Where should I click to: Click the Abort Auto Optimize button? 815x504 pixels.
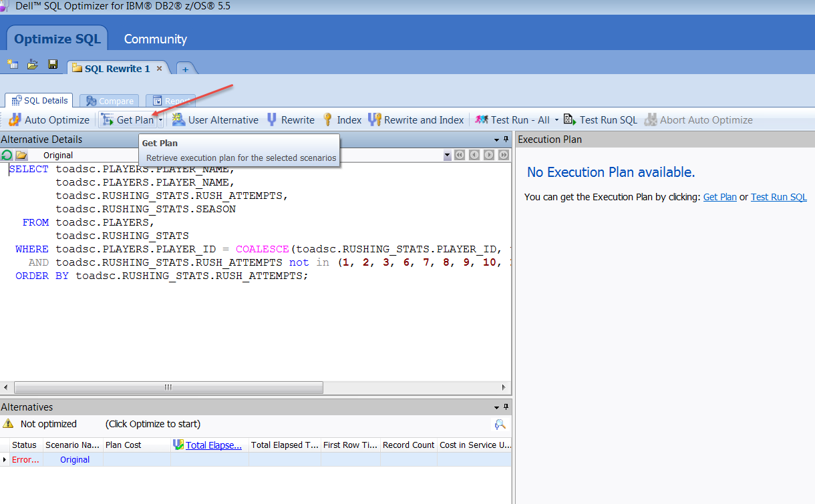[698, 120]
